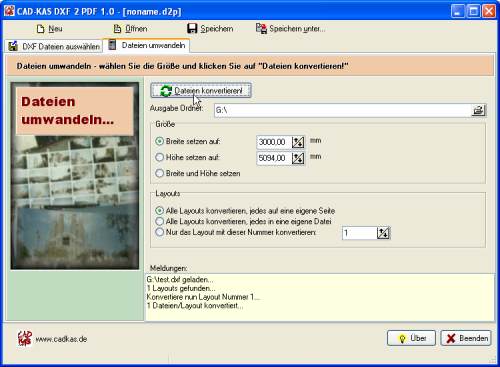The width and height of the screenshot is (500, 367).
Task: Click the CAD-KAS logo at bottom left
Action: [x=25, y=339]
